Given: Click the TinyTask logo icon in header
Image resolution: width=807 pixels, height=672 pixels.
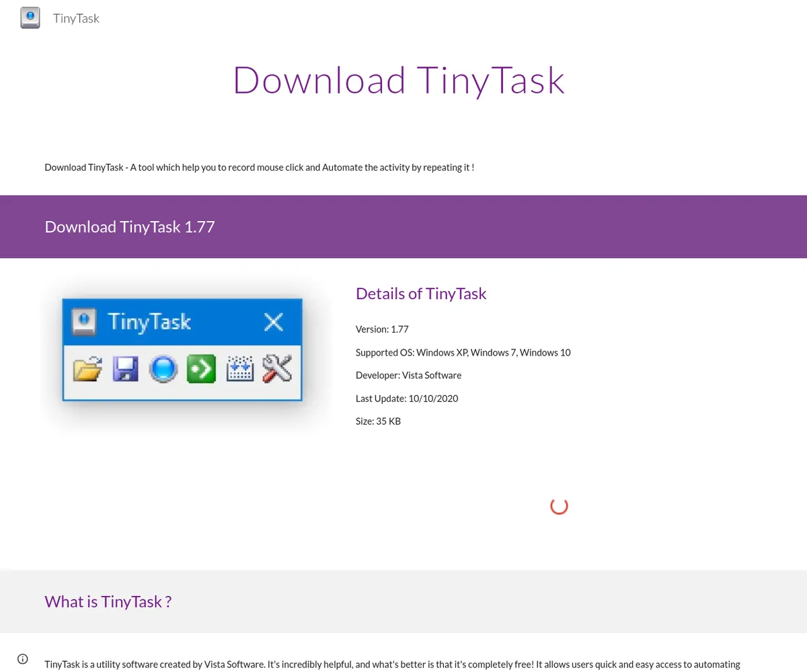Looking at the screenshot, I should click(x=30, y=18).
